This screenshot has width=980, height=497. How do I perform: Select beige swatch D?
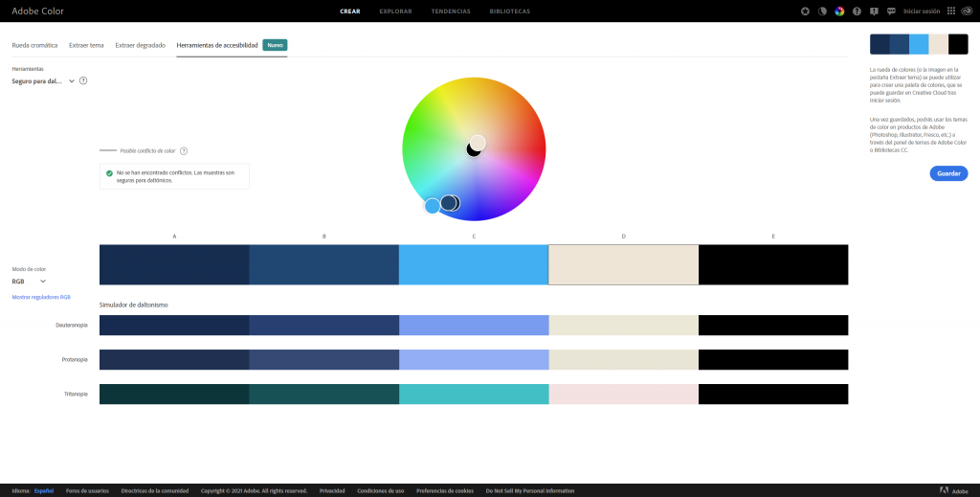[624, 264]
